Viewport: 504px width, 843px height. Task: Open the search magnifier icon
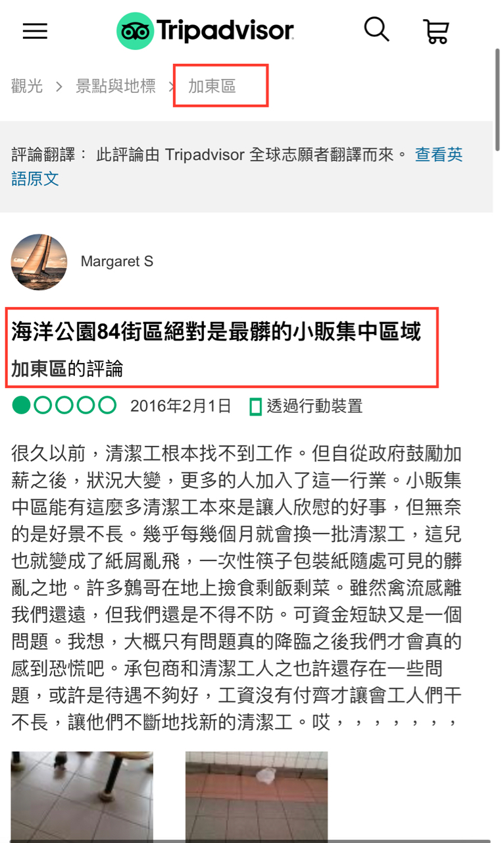(x=376, y=30)
